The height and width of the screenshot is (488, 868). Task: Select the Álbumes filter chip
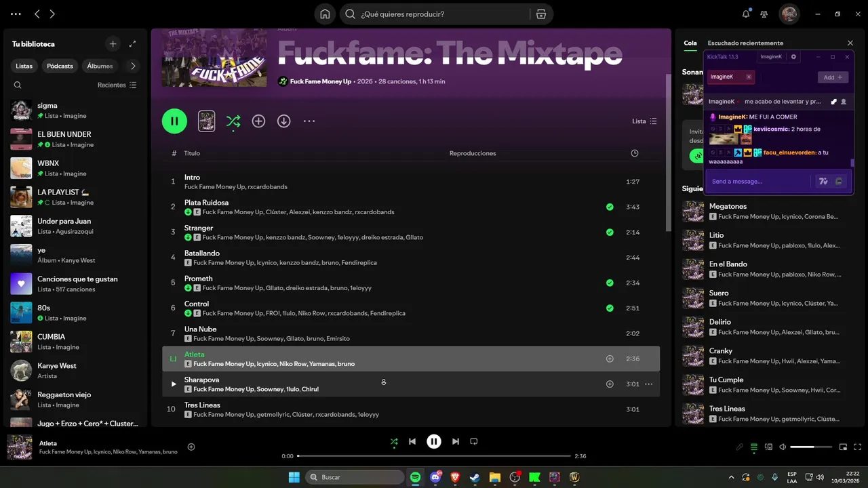[100, 66]
